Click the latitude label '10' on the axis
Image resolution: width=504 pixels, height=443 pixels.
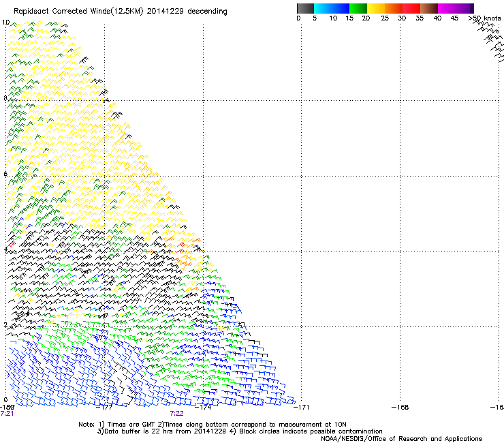5,22
